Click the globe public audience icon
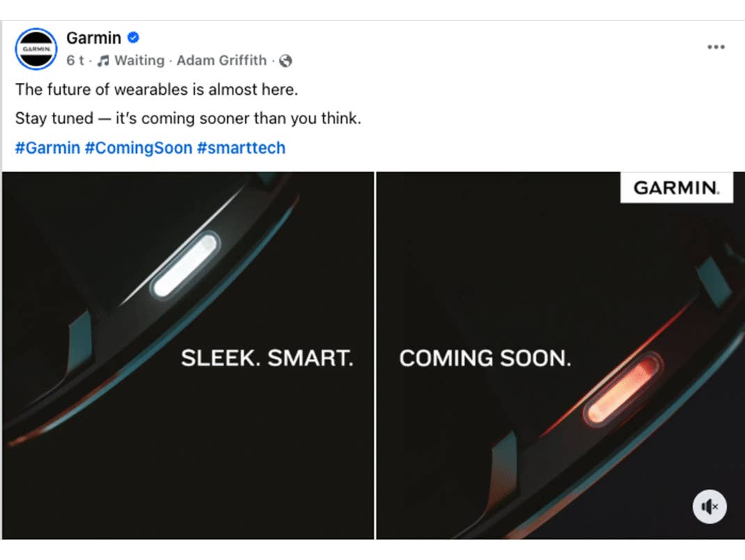745x560 pixels. coord(285,61)
